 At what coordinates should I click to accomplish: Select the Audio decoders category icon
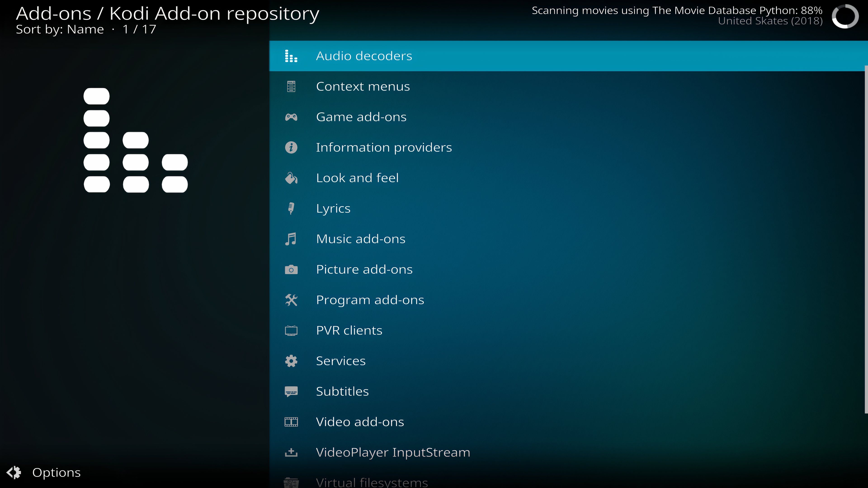click(292, 55)
